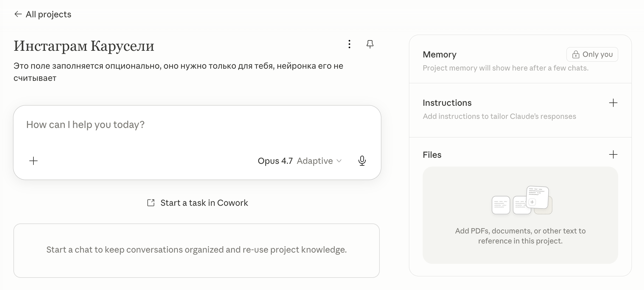Activate the microphone voice input
The height and width of the screenshot is (290, 644).
click(362, 161)
